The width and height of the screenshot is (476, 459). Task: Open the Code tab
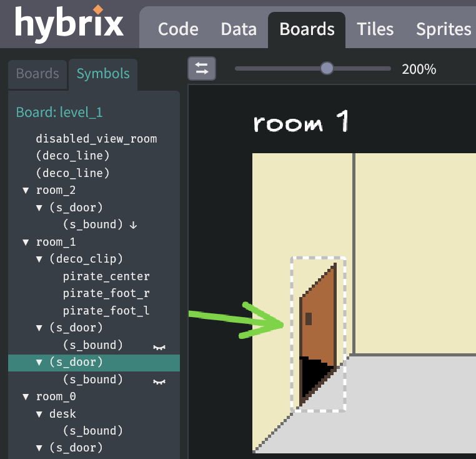coord(178,29)
